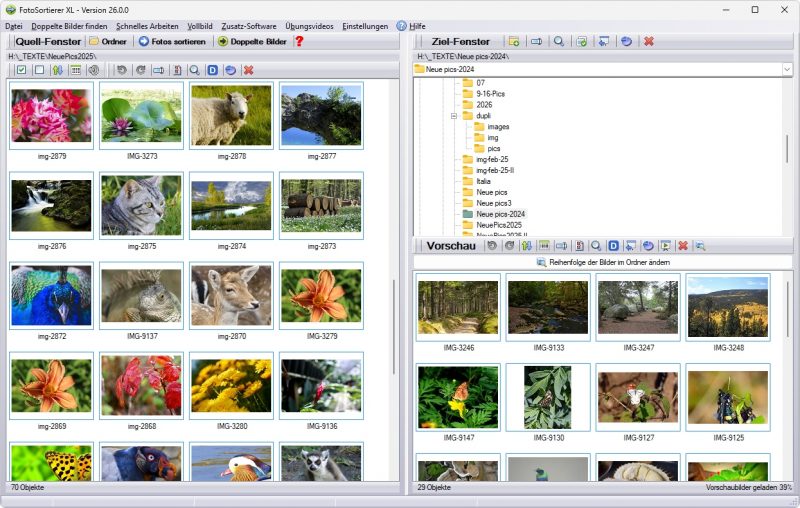This screenshot has height=508, width=800.
Task: Select the cat thumbnail img-2875
Action: click(x=141, y=205)
